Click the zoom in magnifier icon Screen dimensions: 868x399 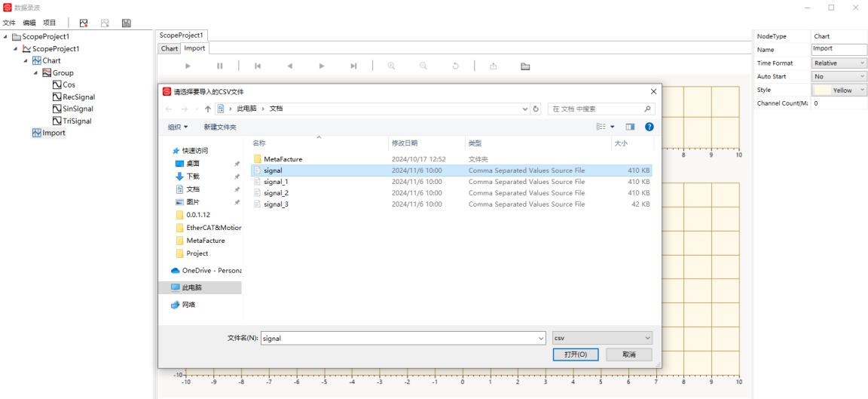[x=391, y=66]
